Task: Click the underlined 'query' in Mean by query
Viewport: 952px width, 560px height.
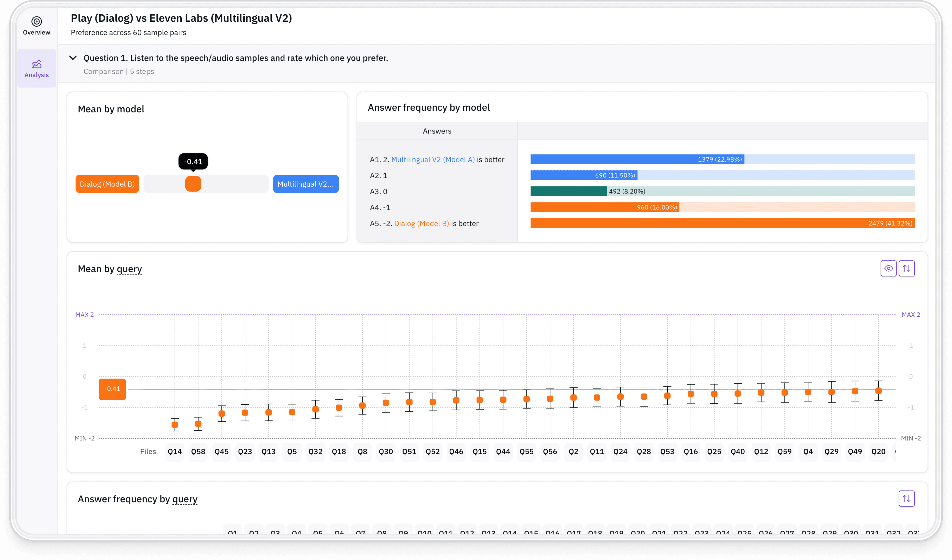Action: (x=129, y=269)
